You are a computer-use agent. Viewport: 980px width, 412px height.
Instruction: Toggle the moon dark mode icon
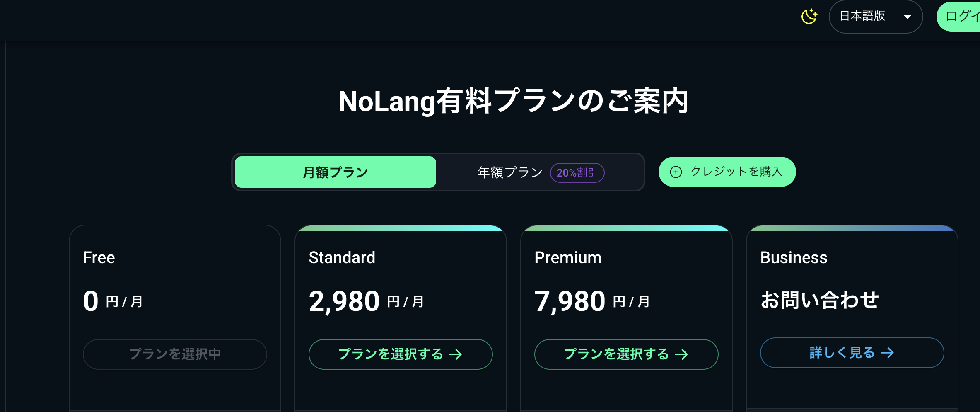(809, 17)
